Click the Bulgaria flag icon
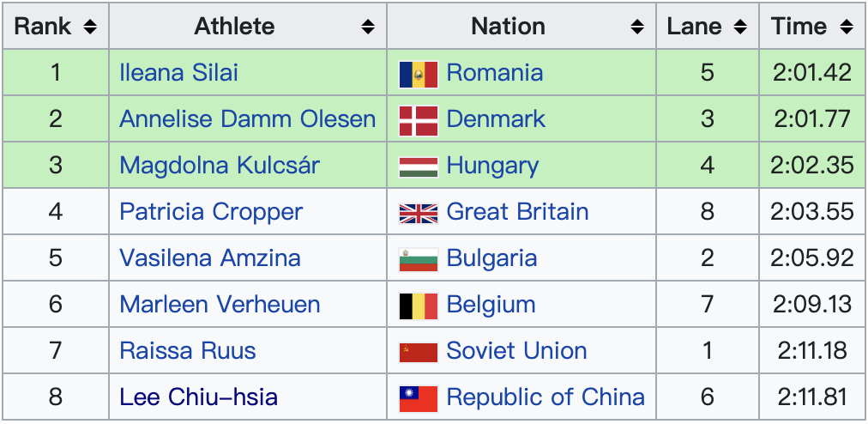This screenshot has width=868, height=424. pos(419,258)
